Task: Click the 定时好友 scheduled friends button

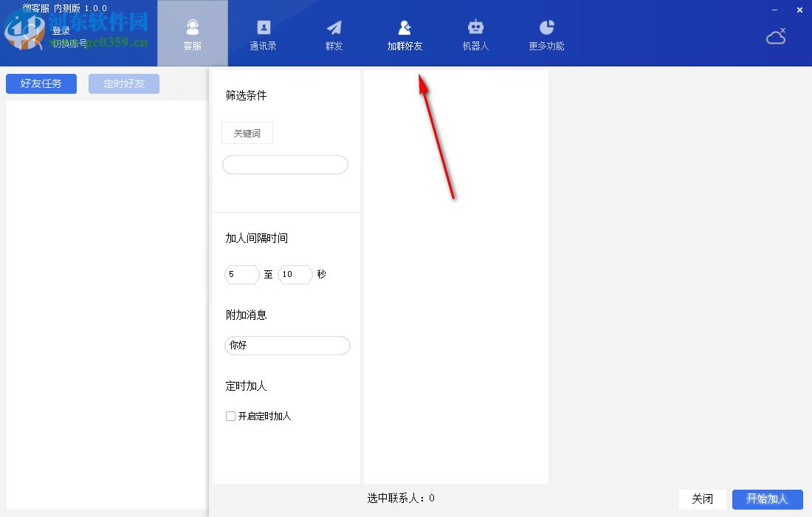Action: point(124,83)
